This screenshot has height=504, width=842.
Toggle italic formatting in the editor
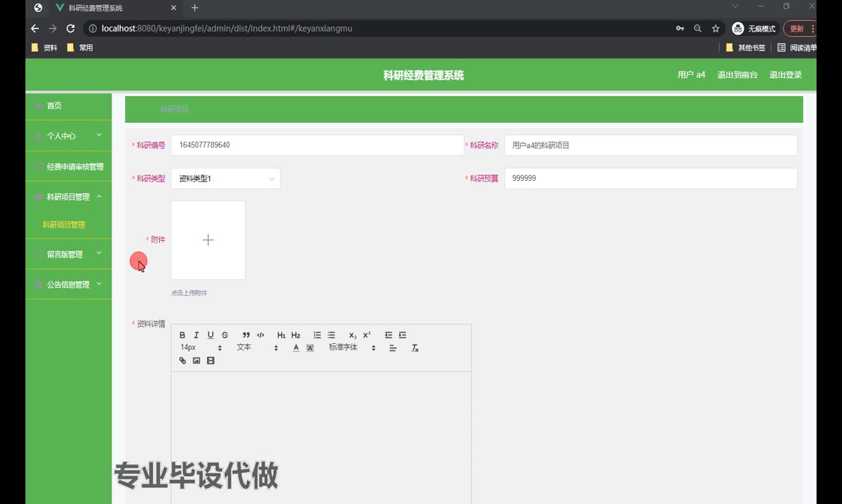tap(196, 335)
